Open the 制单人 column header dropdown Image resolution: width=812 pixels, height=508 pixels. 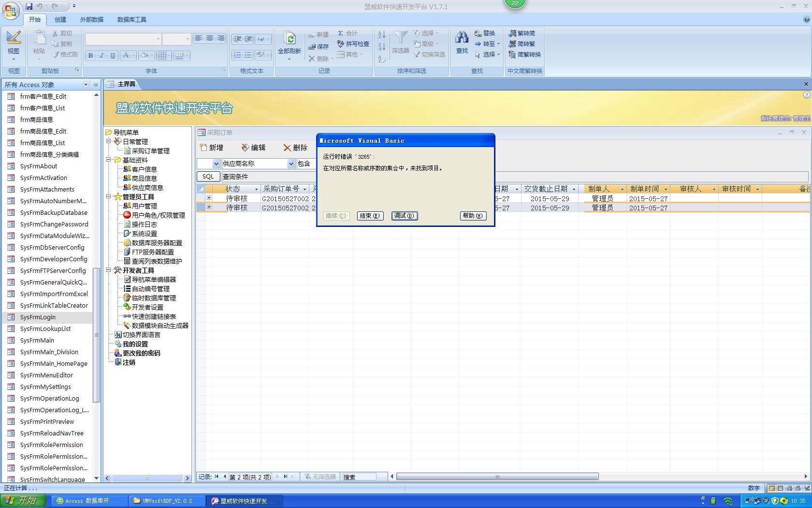(622, 189)
